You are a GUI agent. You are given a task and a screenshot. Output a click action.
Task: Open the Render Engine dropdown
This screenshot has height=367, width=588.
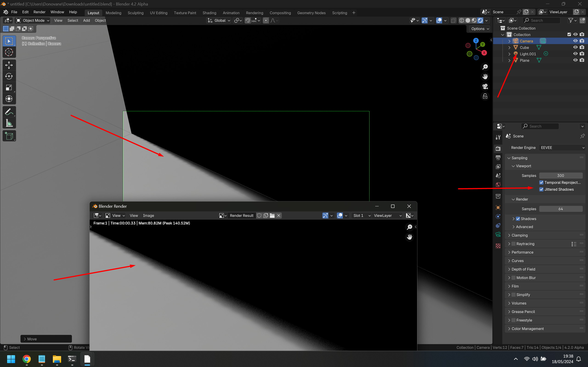pos(562,148)
